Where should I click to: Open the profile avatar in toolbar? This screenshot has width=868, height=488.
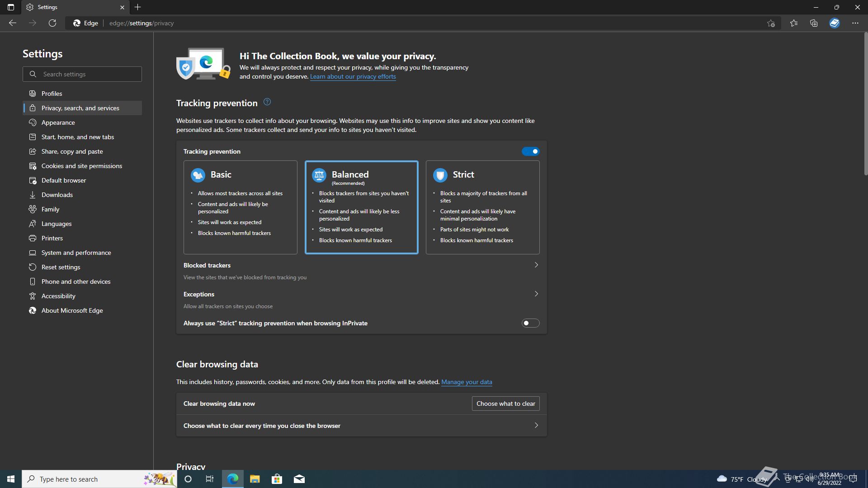835,23
